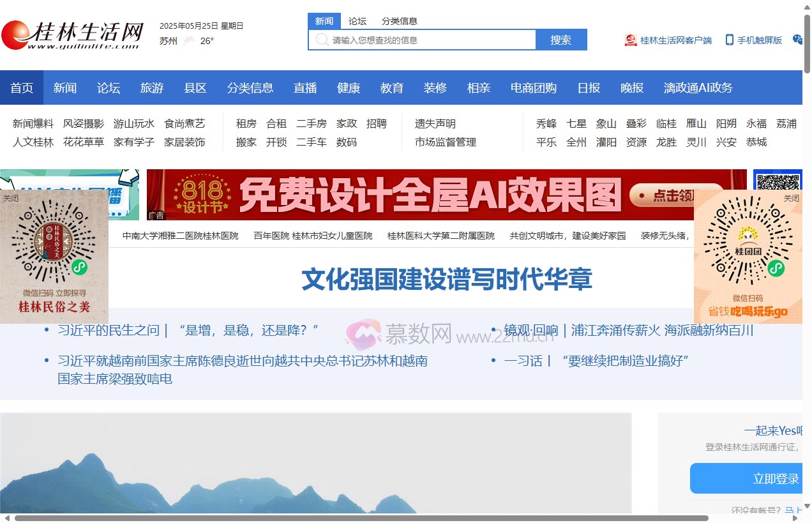The width and height of the screenshot is (812, 523).
Task: Close the right QR advertisement popup
Action: 792,198
